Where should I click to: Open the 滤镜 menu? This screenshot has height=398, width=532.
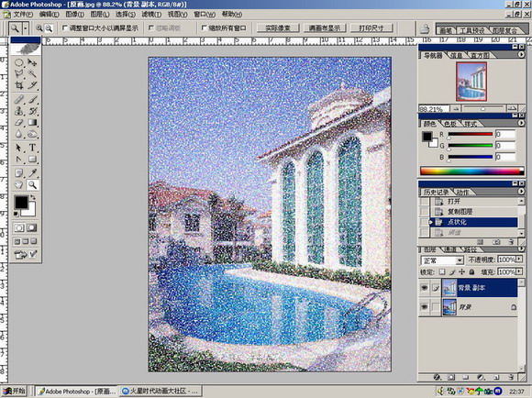pos(151,15)
